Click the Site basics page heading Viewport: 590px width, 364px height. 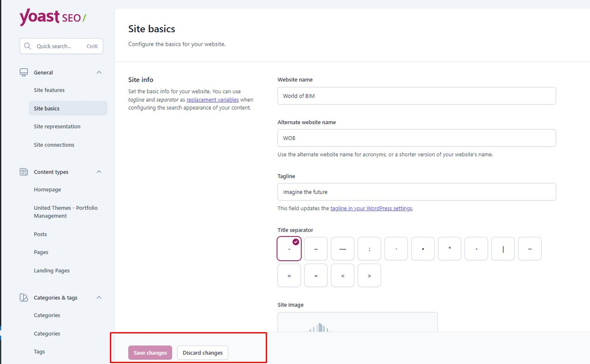point(152,29)
